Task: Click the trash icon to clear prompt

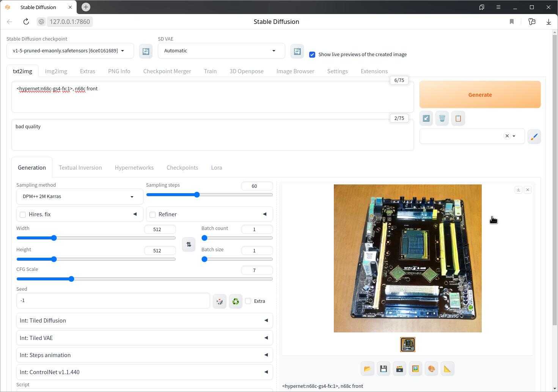Action: [442, 118]
